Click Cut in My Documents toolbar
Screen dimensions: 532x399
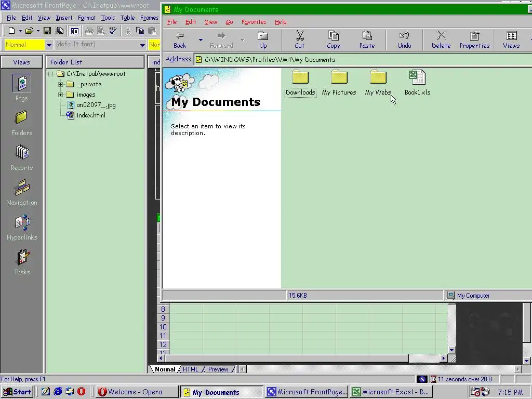[300, 40]
